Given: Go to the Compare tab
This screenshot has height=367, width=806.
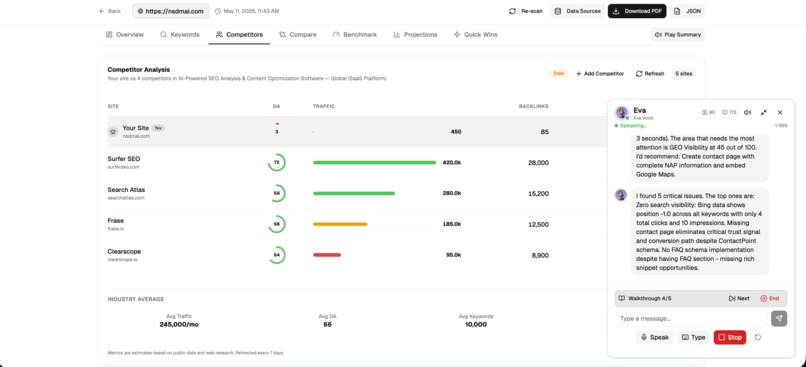Looking at the screenshot, I should coord(298,34).
